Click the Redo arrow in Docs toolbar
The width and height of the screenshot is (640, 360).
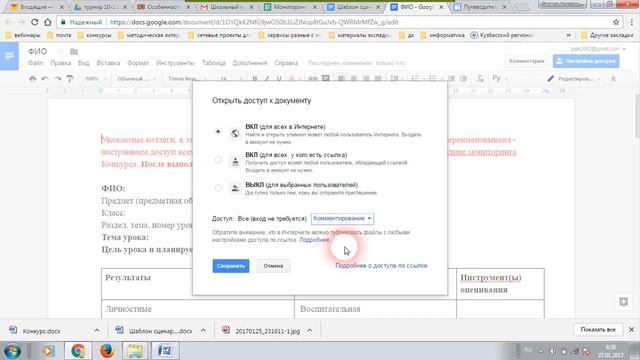[x=58, y=78]
